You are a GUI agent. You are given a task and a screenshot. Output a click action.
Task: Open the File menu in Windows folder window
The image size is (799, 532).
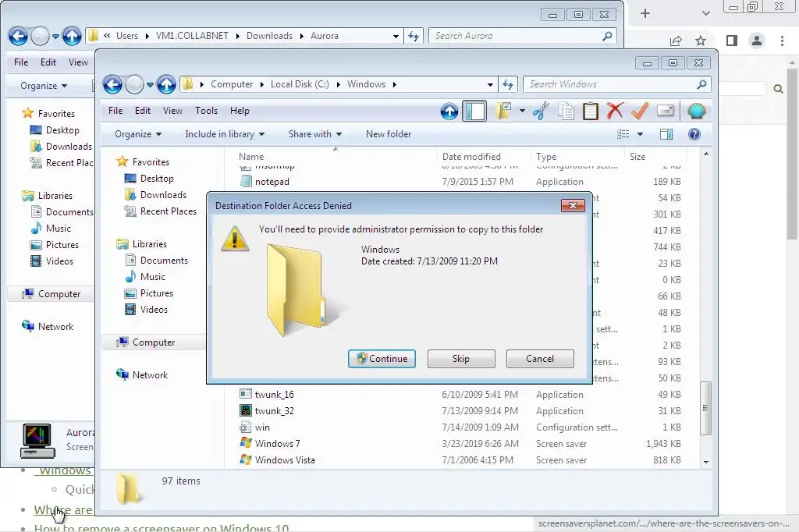(115, 111)
